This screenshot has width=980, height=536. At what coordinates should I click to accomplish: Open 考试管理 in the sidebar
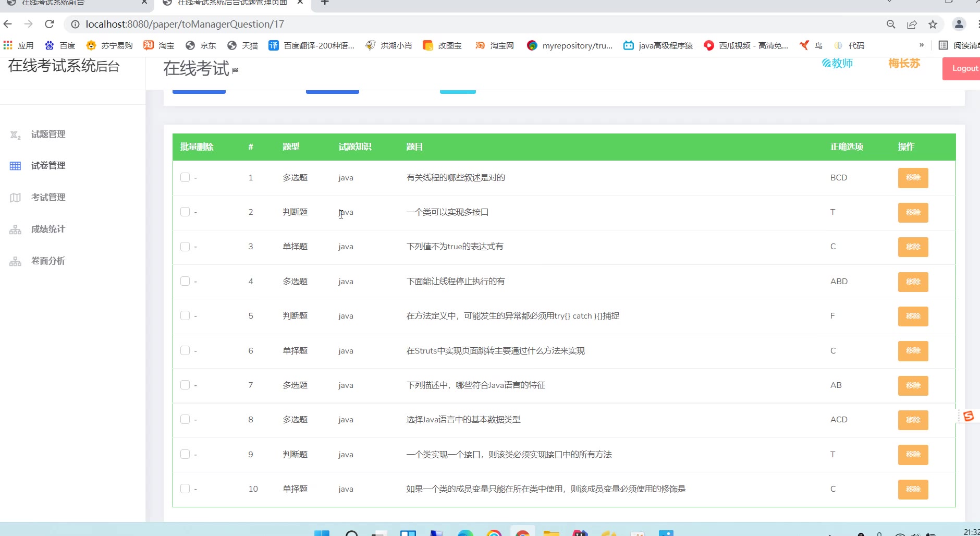48,197
